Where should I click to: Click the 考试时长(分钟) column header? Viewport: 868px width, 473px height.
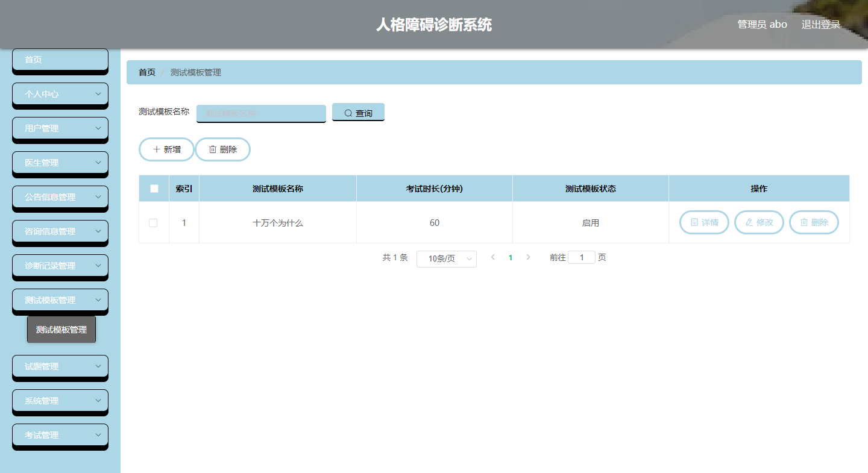tap(435, 189)
